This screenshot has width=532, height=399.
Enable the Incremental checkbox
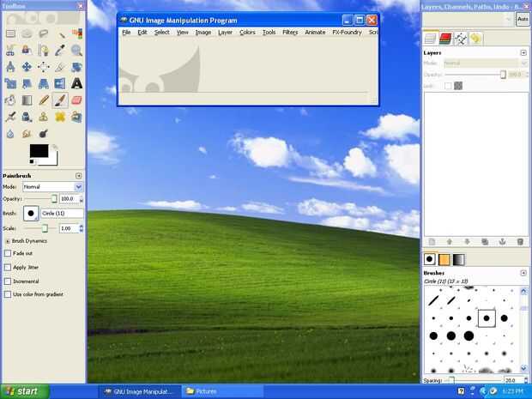click(x=8, y=281)
